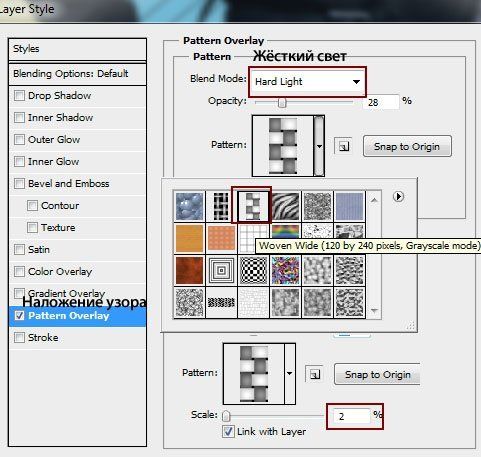The height and width of the screenshot is (457, 481).
Task: Select the multicolored confetti pattern swatch
Action: tap(285, 270)
